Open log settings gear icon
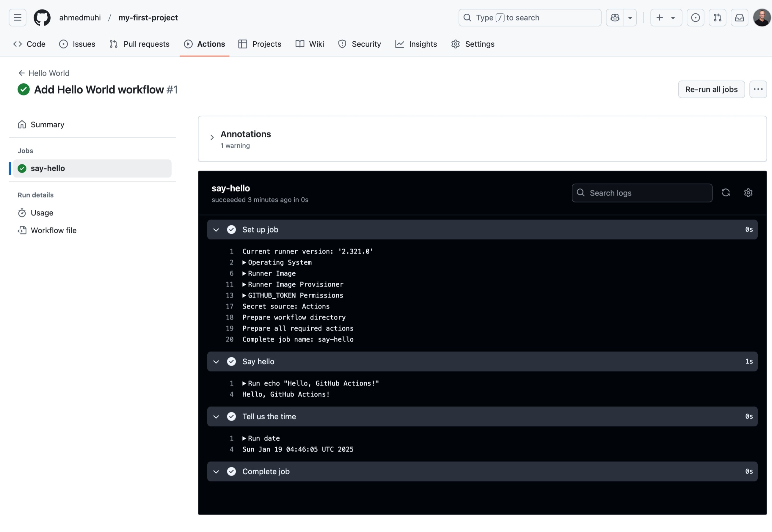772x532 pixels. pyautogui.click(x=748, y=193)
